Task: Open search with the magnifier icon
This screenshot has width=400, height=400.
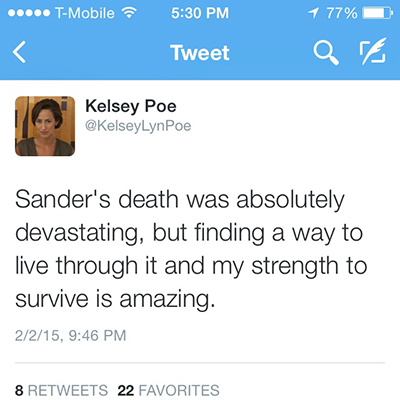Action: (x=326, y=53)
